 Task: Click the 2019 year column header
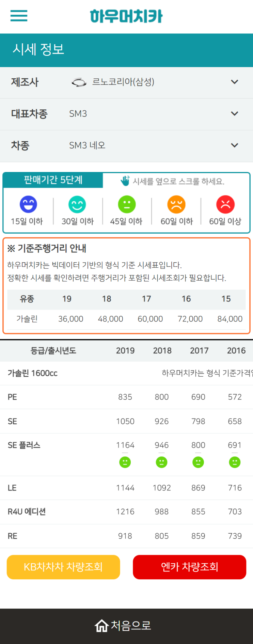(x=125, y=350)
